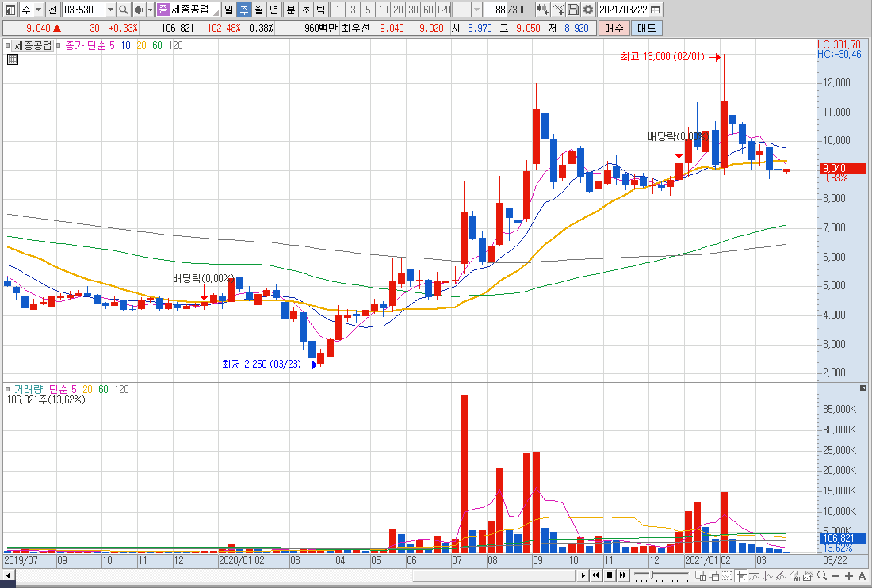This screenshot has width=872, height=588.
Task: Toggle the square before 거래량 legend
Action: tap(7, 390)
